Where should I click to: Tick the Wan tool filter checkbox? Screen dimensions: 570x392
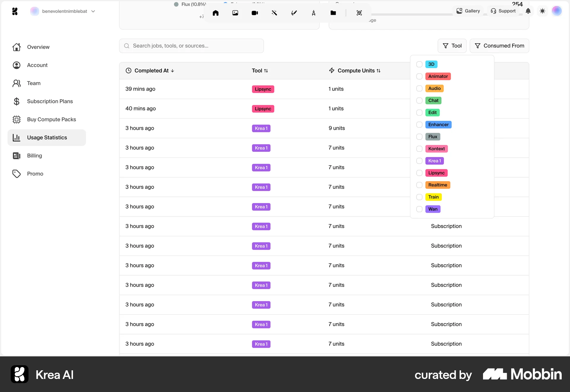[419, 209]
